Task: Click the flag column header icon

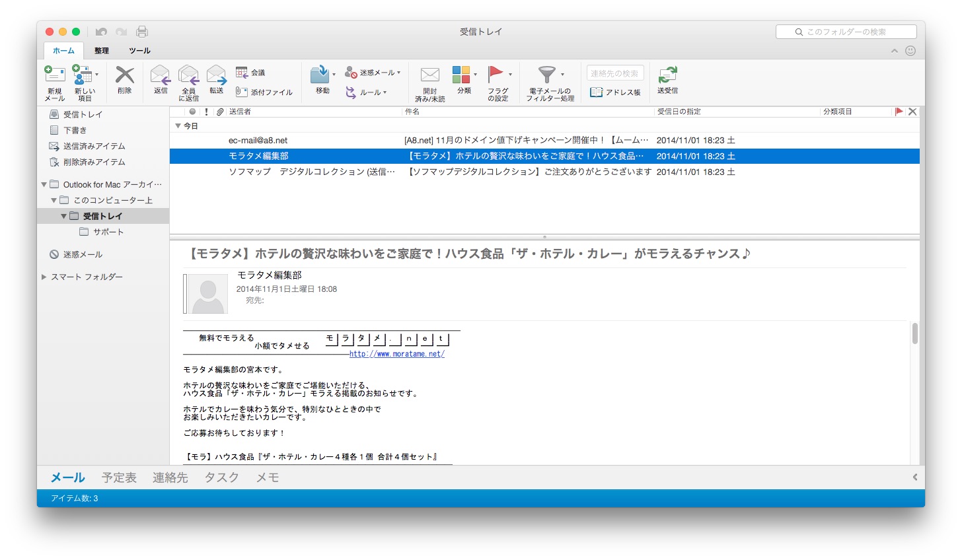Action: pos(899,112)
